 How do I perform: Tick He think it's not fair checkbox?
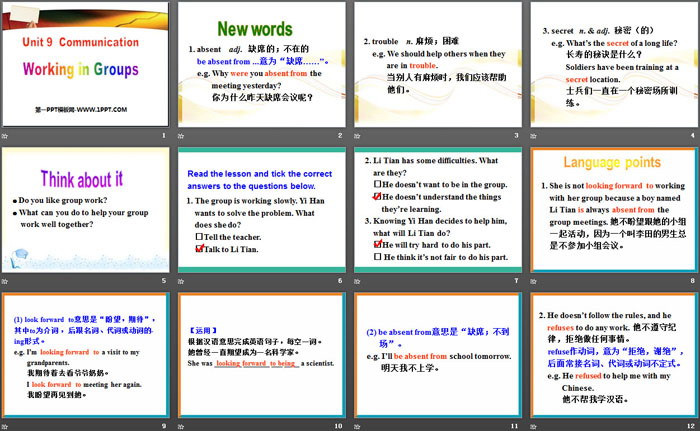[x=375, y=257]
